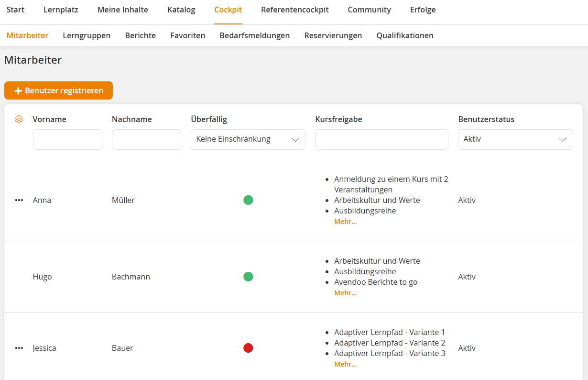
Task: Open the Qualifikationen sub-tab
Action: [404, 35]
